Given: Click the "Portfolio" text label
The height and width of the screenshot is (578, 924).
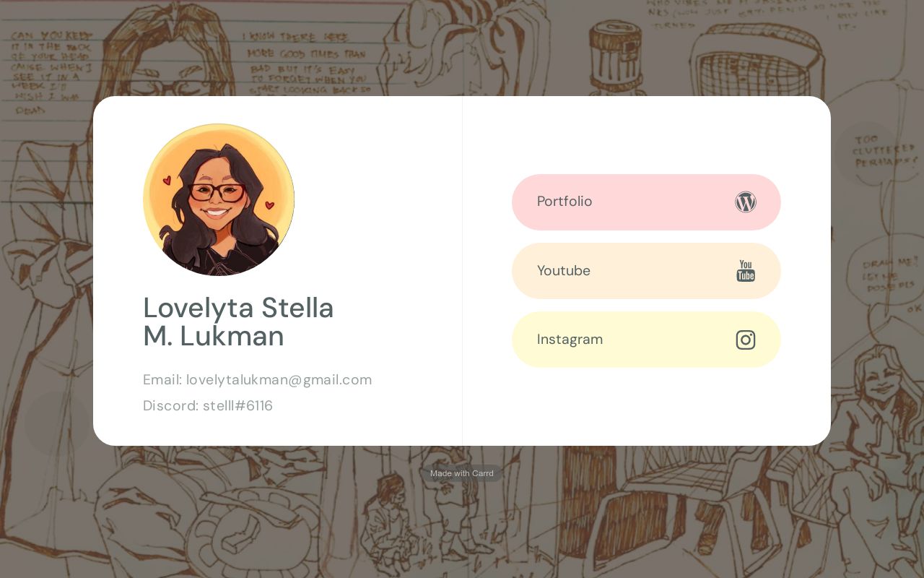Looking at the screenshot, I should click(565, 202).
